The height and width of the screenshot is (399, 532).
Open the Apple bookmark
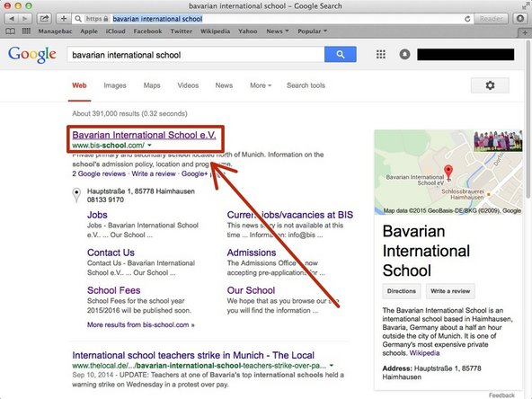(89, 31)
